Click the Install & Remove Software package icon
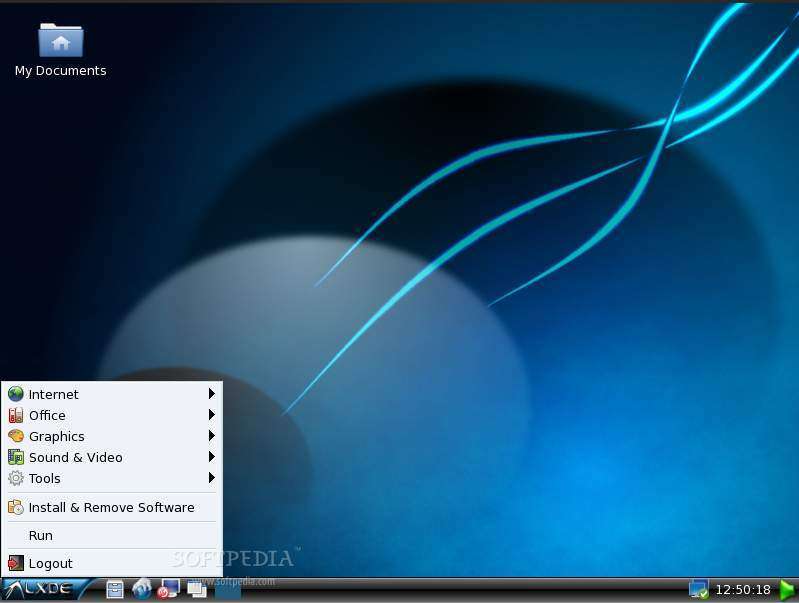Screen dimensions: 799x603 16,507
